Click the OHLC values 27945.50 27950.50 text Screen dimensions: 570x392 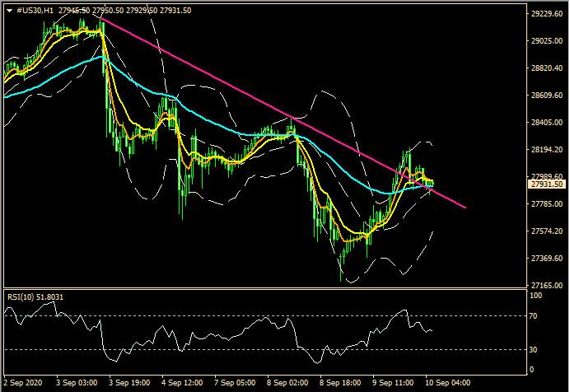pyautogui.click(x=91, y=11)
